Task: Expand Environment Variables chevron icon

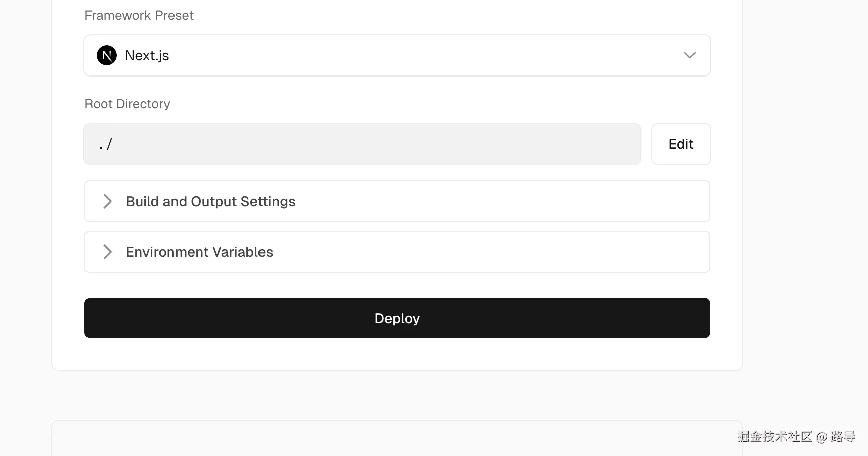Action: [x=107, y=252]
